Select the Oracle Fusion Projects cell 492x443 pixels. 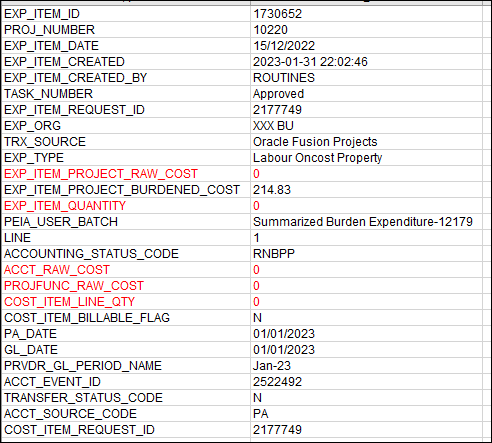(x=366, y=142)
